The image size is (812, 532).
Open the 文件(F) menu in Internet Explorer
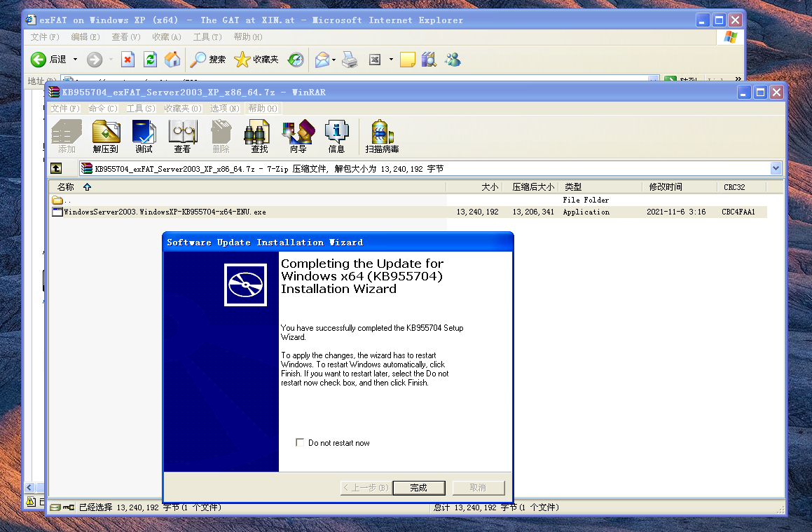pos(45,37)
